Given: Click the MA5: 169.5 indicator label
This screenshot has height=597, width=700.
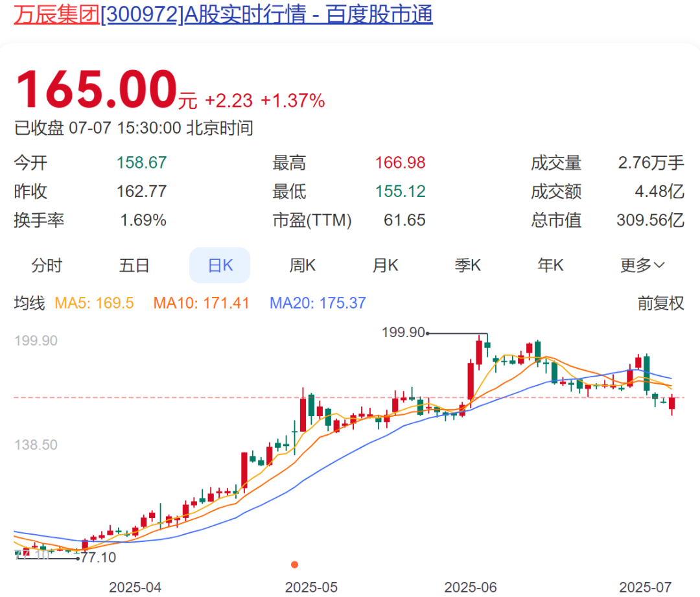Looking at the screenshot, I should 94,303.
